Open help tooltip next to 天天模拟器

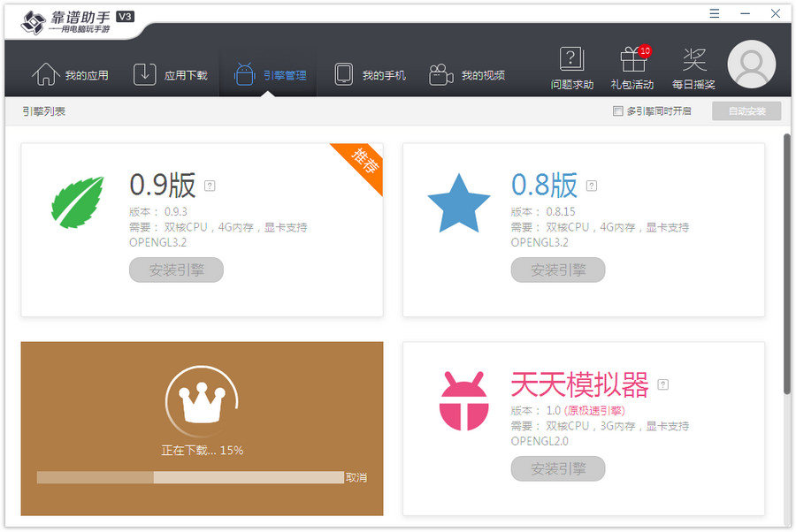tap(662, 384)
